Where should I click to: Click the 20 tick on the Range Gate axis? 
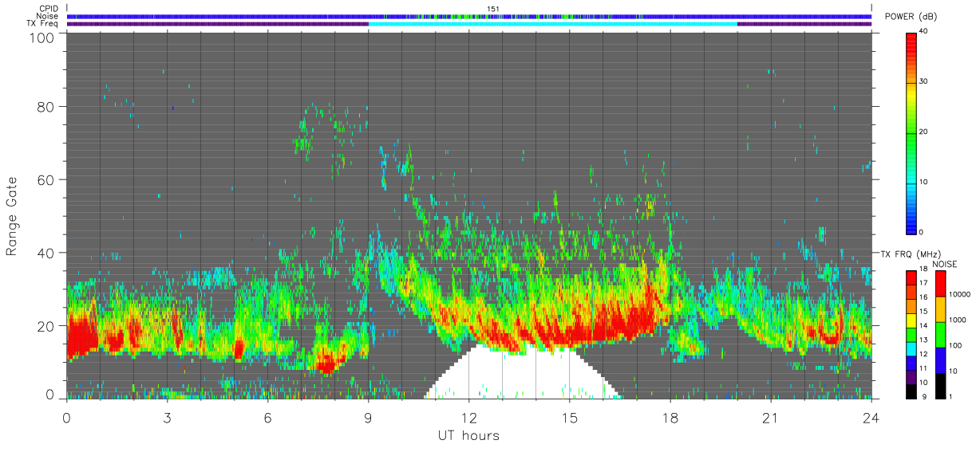click(x=45, y=326)
